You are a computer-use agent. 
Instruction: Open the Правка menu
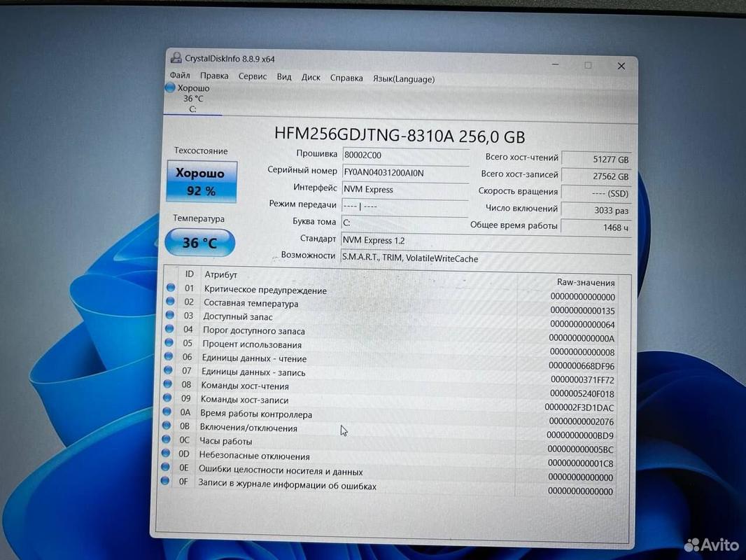214,76
